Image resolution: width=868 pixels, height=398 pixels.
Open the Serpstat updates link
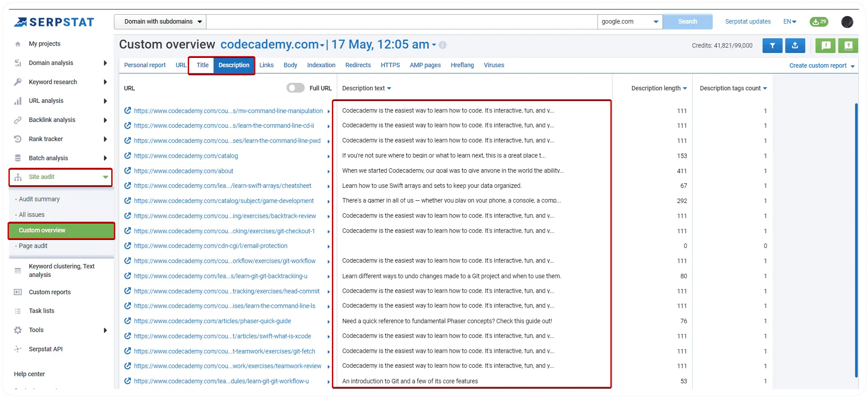pyautogui.click(x=748, y=21)
